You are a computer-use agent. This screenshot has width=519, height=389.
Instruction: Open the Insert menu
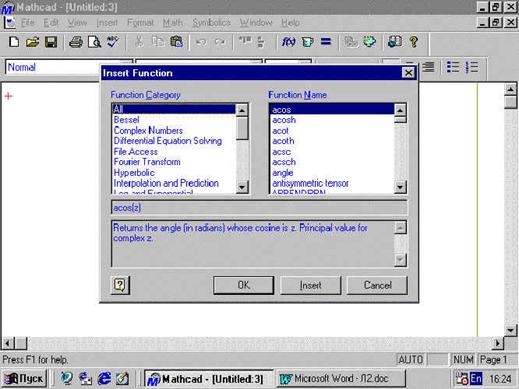click(107, 23)
